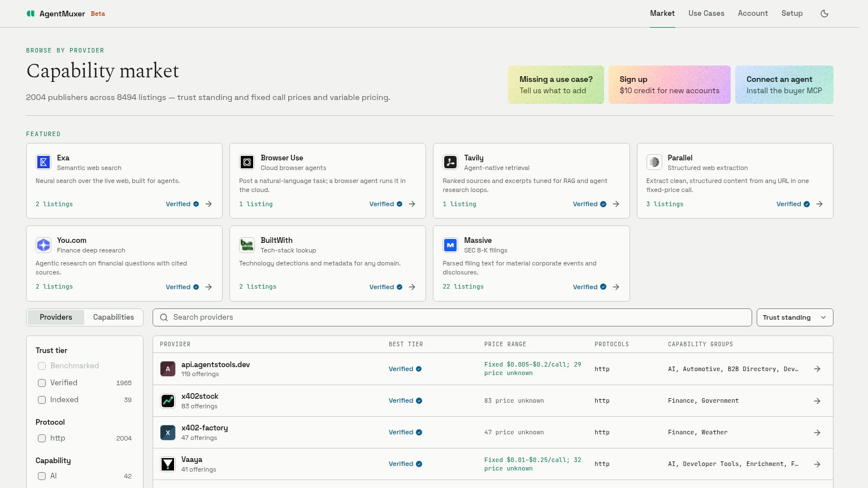Check the Indexed trust tier checkbox

[42, 400]
